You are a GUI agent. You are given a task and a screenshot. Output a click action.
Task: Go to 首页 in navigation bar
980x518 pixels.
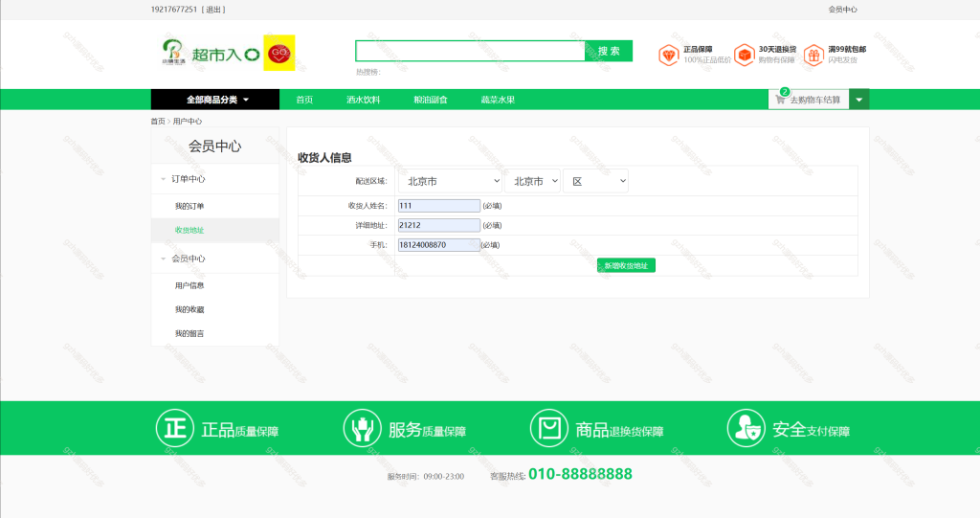click(304, 100)
